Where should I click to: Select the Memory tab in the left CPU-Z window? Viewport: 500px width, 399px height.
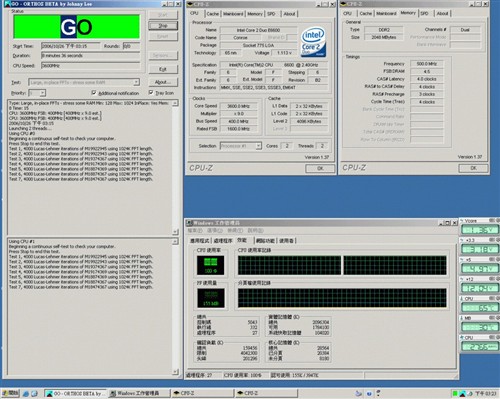(x=255, y=14)
